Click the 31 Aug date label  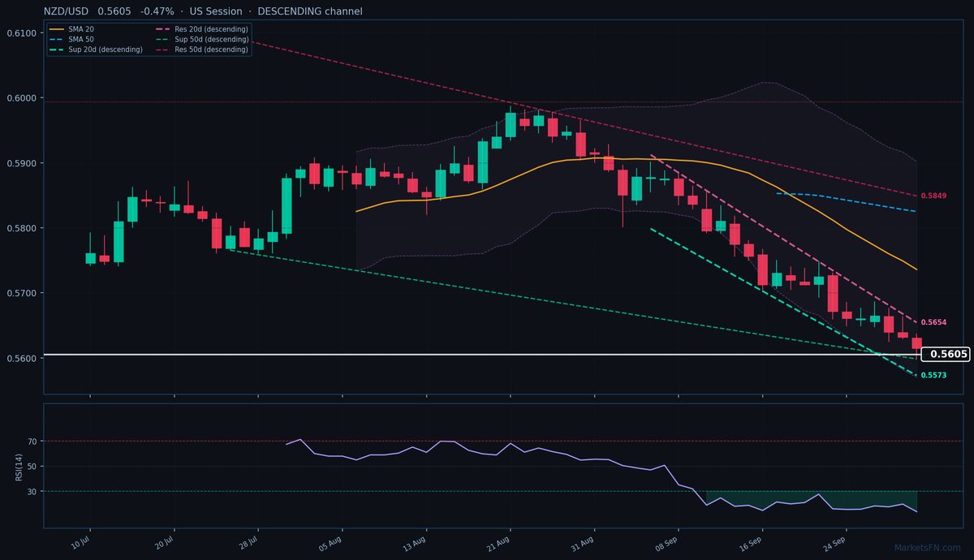point(583,543)
